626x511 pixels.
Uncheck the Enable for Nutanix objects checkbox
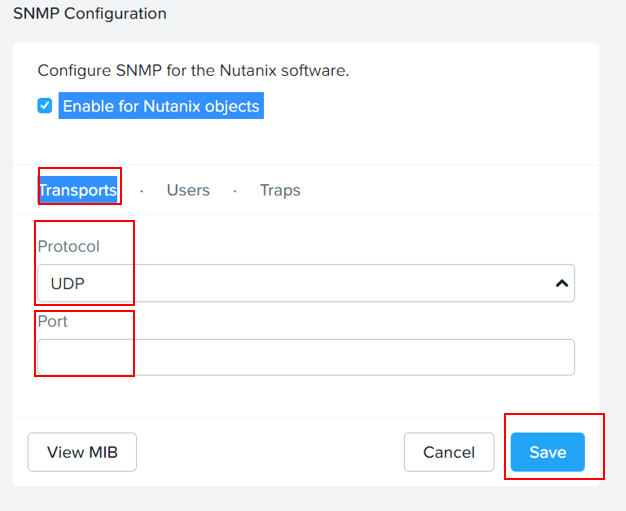click(x=45, y=106)
